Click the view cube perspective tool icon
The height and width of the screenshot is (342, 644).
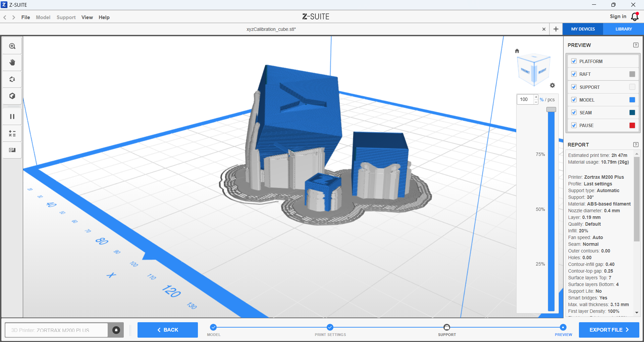12,96
